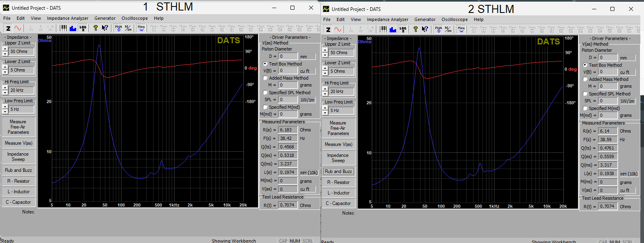Screen dimensions: 644x243
Task: Decrease Low Freq Limit with down arrow in window 2 STHLM
Action: point(325,113)
